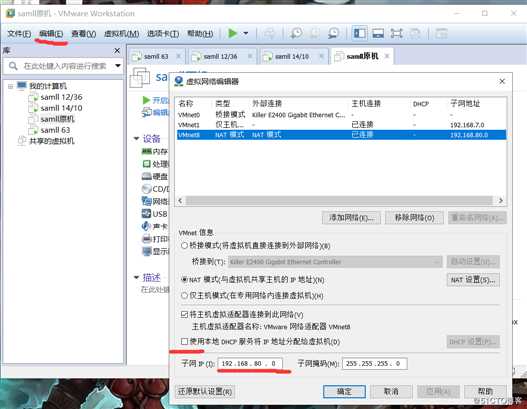527x409 pixels.
Task: Switch to the samll原机 tab
Action: pyautogui.click(x=362, y=56)
